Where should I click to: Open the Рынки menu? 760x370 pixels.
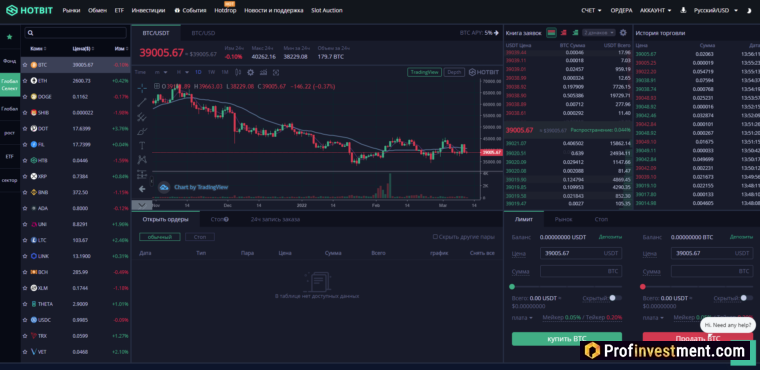pyautogui.click(x=71, y=10)
